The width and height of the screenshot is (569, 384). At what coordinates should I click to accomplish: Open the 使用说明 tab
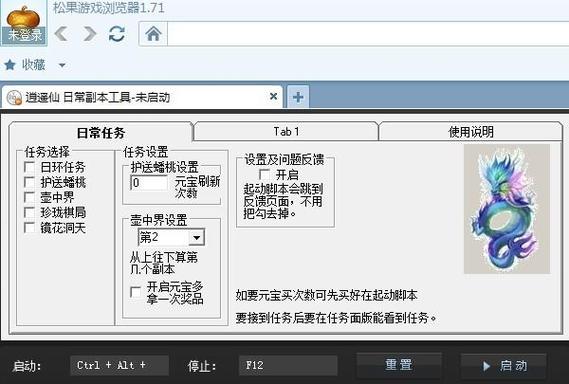point(471,131)
